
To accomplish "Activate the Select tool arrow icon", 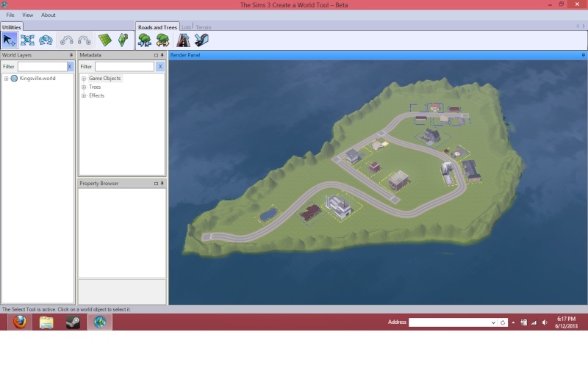I will tap(10, 40).
